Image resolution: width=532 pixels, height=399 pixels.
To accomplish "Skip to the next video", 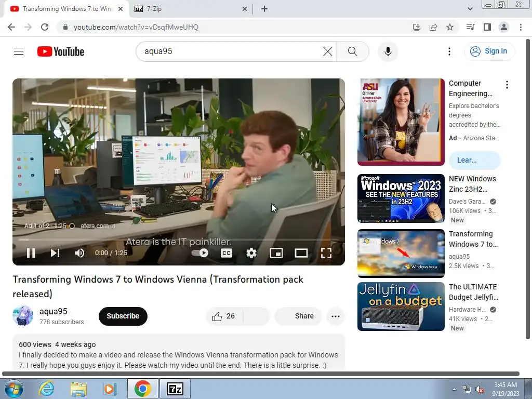I will tap(55, 253).
